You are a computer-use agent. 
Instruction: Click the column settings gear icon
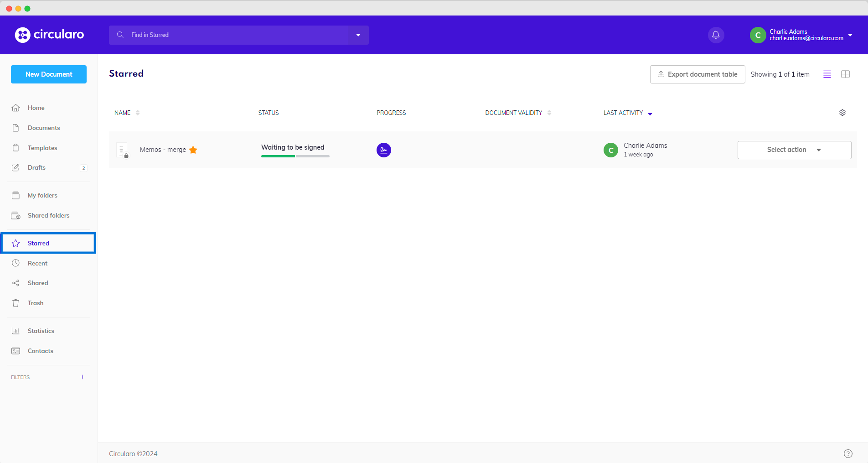tap(842, 113)
